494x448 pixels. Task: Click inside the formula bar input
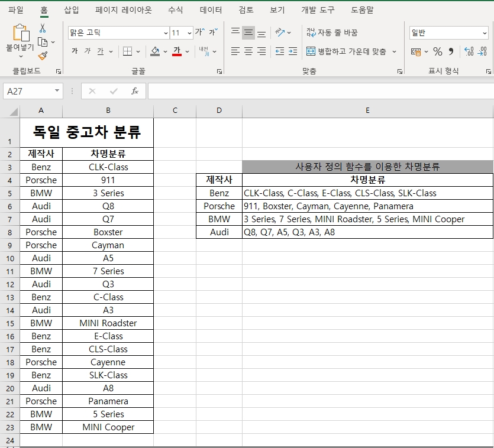tap(321, 91)
